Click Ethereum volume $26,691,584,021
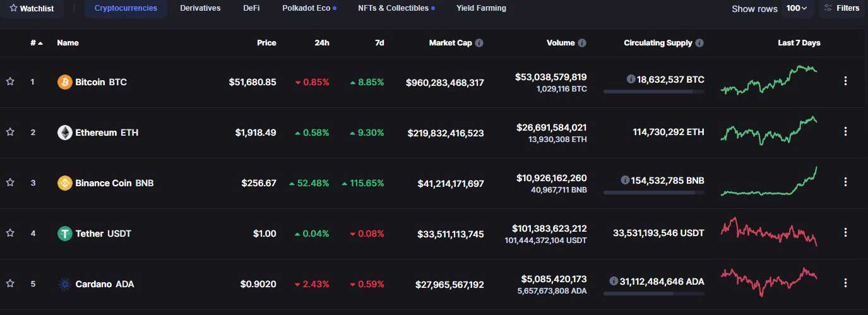 (551, 128)
